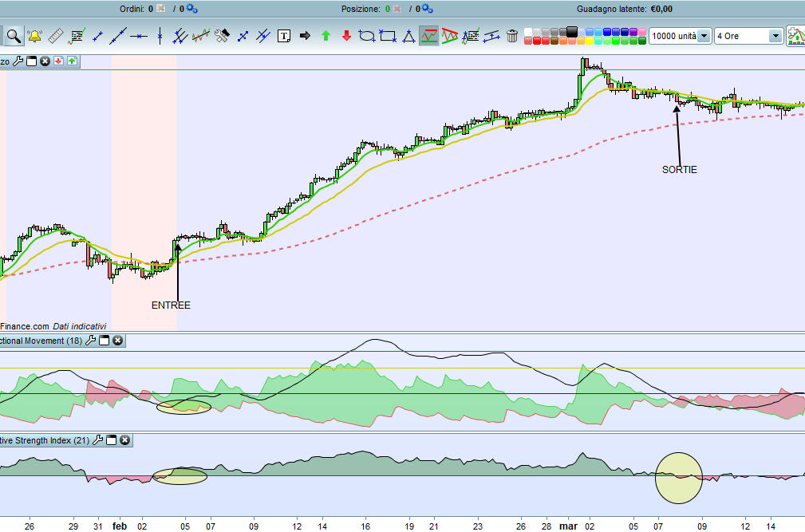Close the Directional Movement (18) panel
The width and height of the screenshot is (805, 532).
click(117, 340)
